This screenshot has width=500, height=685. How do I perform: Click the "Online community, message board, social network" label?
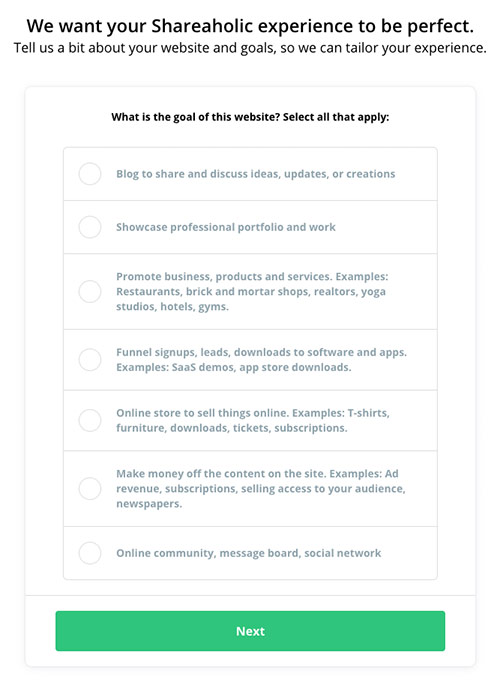pos(248,553)
